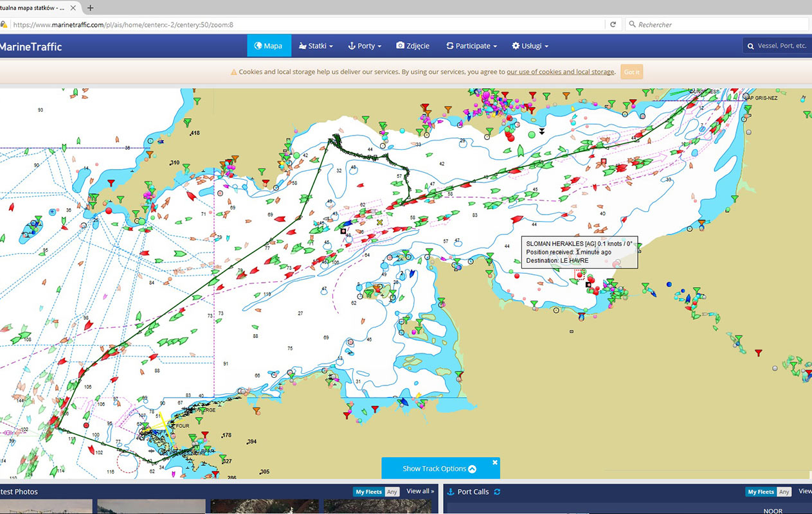Open our use of cookies link

click(561, 72)
